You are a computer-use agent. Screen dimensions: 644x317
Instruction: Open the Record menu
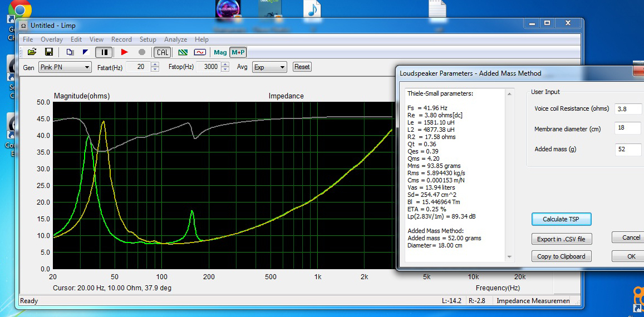121,39
